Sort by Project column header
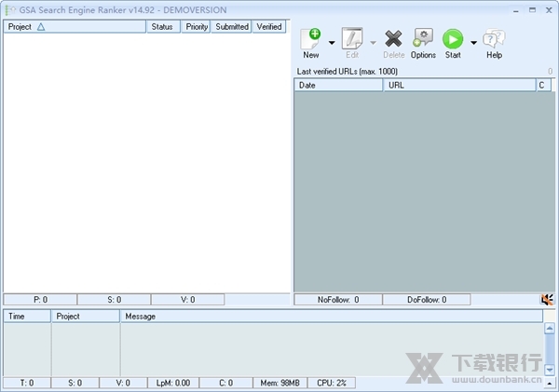The width and height of the screenshot is (559, 392). [x=75, y=27]
